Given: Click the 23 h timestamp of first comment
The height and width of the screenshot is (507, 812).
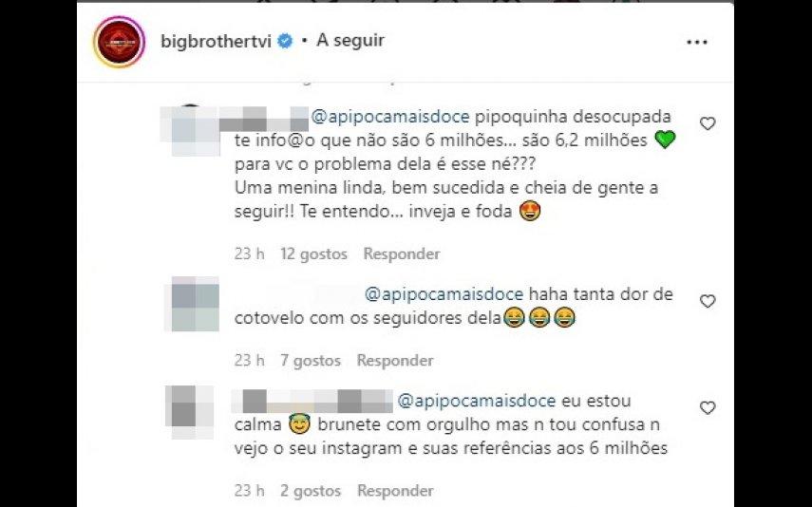Looking at the screenshot, I should [x=249, y=253].
